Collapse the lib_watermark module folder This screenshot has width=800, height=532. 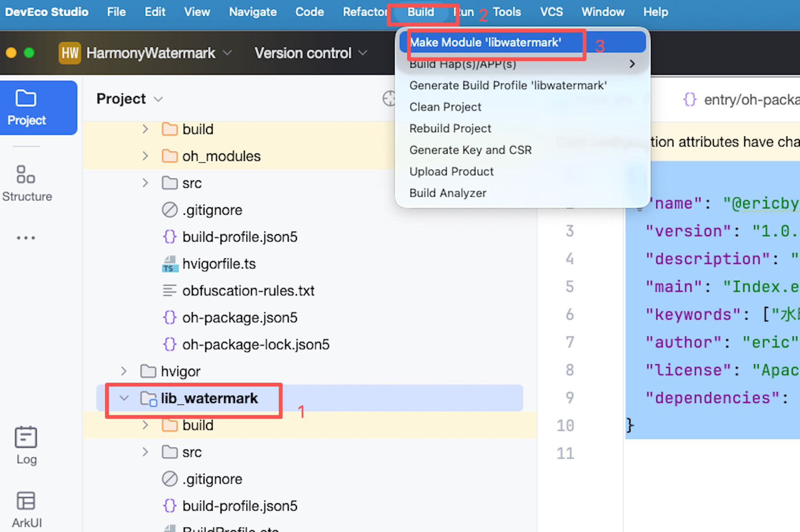click(x=124, y=398)
